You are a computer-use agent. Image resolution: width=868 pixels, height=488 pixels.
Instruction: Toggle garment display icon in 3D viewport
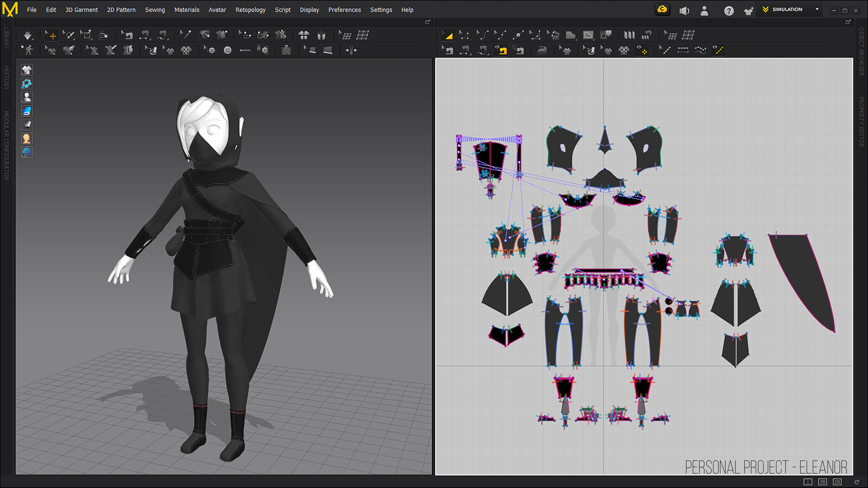tap(27, 70)
